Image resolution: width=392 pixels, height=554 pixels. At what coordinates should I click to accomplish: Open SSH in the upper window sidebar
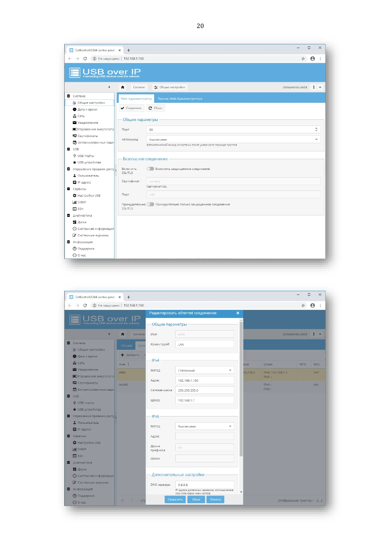tap(80, 209)
